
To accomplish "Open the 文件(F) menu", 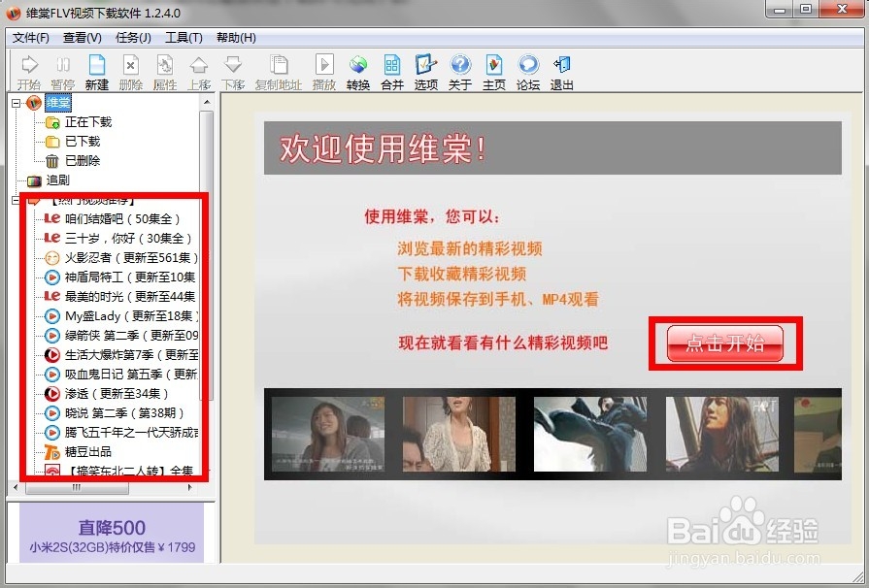I will [x=30, y=38].
